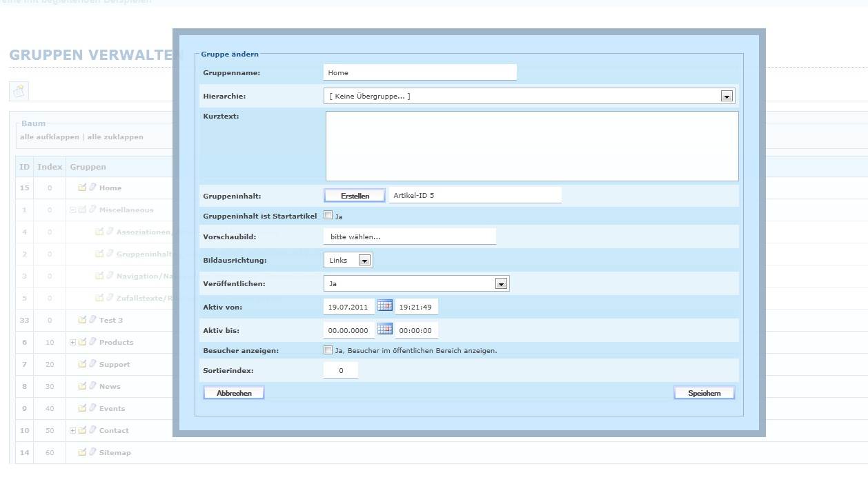The height and width of the screenshot is (484, 868).
Task: Open the calendar picker for Aktiv von
Action: (384, 305)
